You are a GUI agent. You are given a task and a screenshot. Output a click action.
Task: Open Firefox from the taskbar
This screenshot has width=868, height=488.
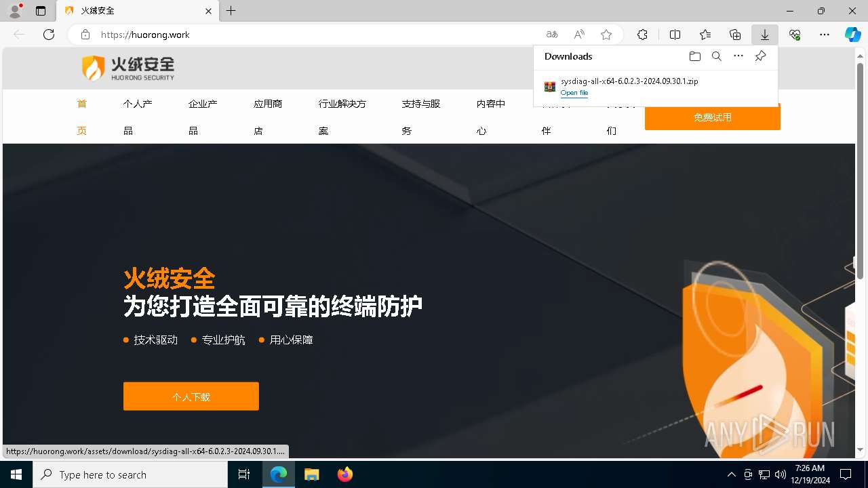345,474
